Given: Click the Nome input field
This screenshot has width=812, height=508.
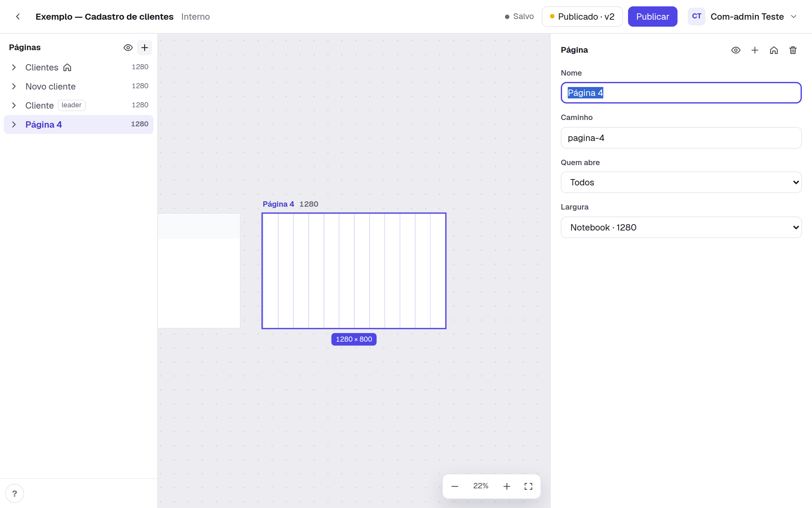Looking at the screenshot, I should tap(681, 93).
